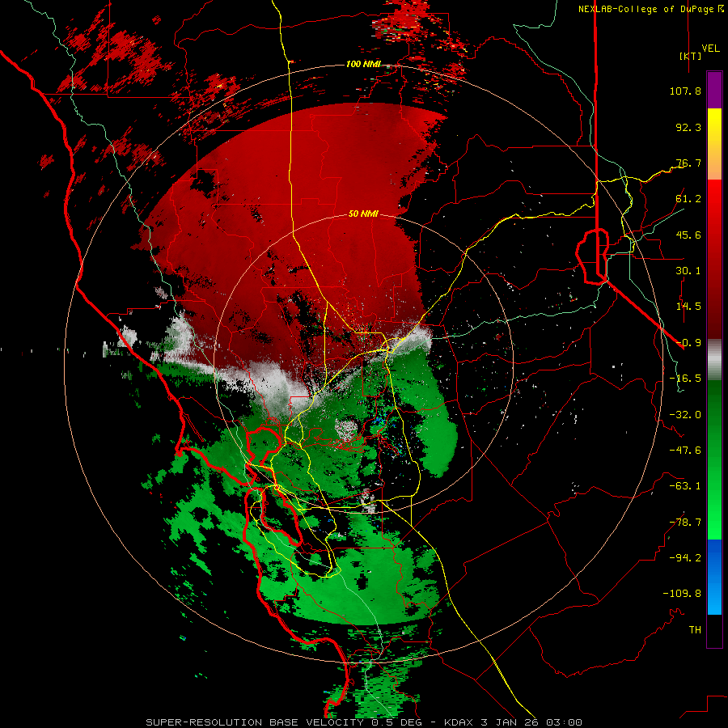Click the VEL legend title
728x728 pixels.
(x=710, y=49)
